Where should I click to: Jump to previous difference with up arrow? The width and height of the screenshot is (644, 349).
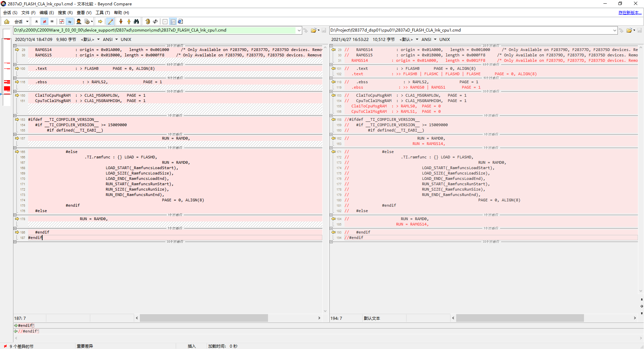(129, 21)
